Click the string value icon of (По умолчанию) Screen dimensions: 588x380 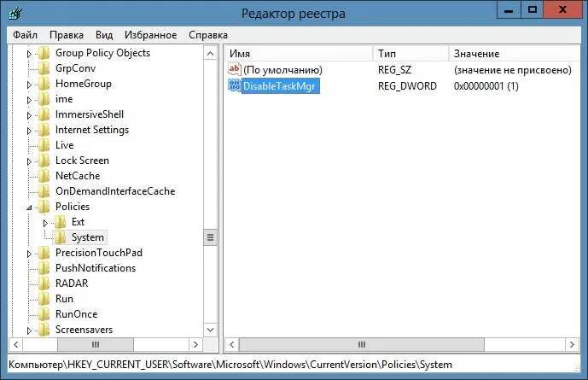click(x=235, y=69)
